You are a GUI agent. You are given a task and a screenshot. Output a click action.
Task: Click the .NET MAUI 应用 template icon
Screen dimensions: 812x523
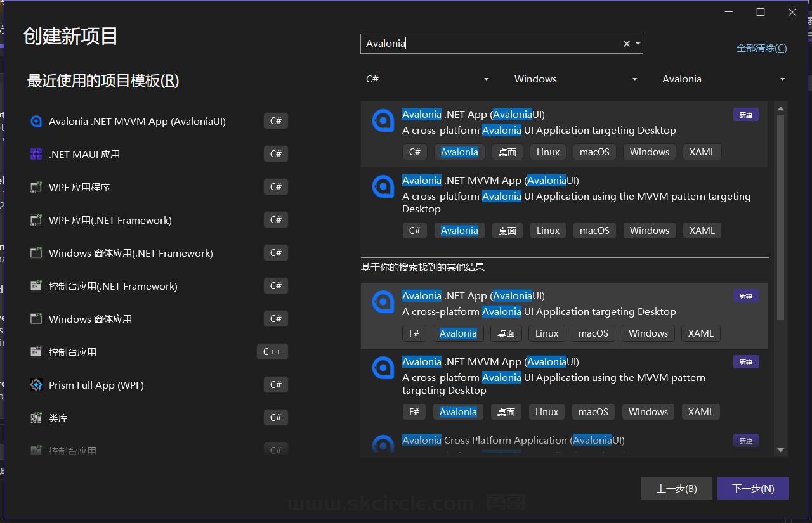[x=36, y=155]
